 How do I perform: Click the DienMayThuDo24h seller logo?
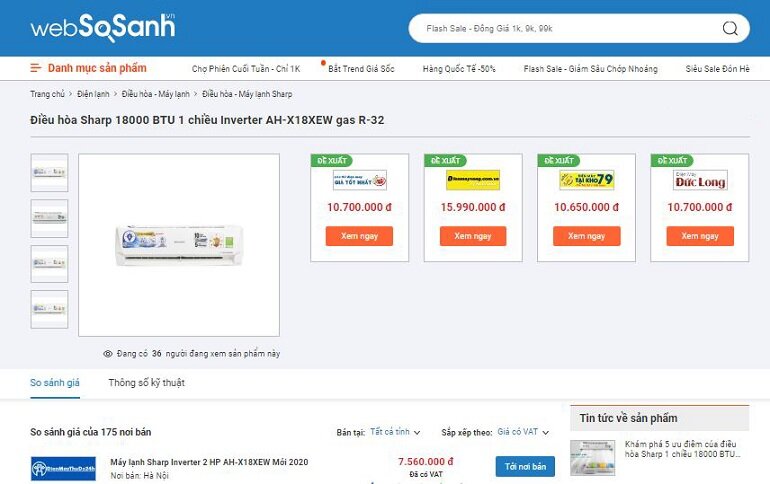pos(63,468)
